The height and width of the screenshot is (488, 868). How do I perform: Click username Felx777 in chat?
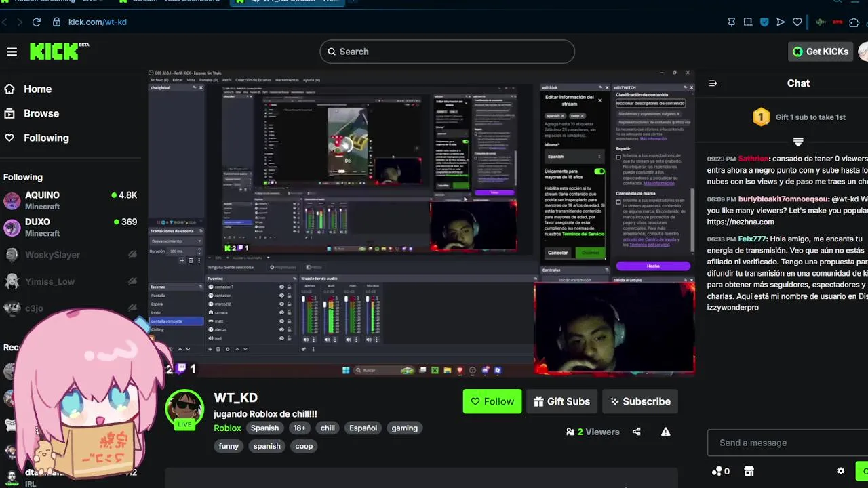coord(753,239)
